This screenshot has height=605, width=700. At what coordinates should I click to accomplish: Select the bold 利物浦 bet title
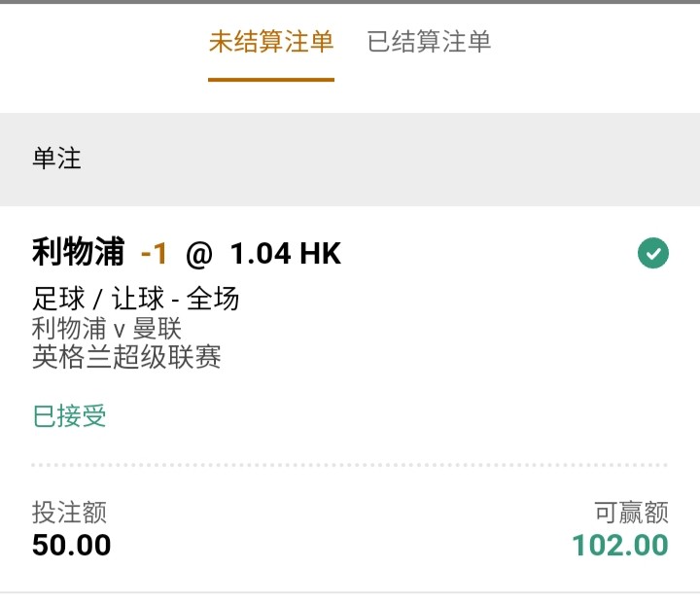click(78, 254)
